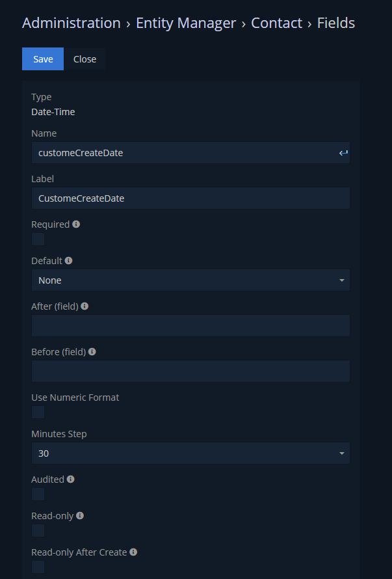This screenshot has height=579, width=392.
Task: Show info tooltip for After (field)
Action: (85, 306)
